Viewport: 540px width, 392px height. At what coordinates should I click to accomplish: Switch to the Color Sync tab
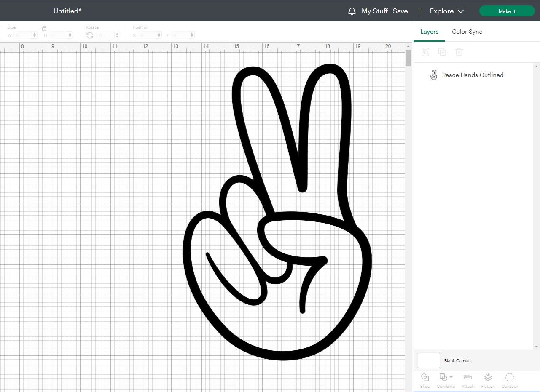467,32
